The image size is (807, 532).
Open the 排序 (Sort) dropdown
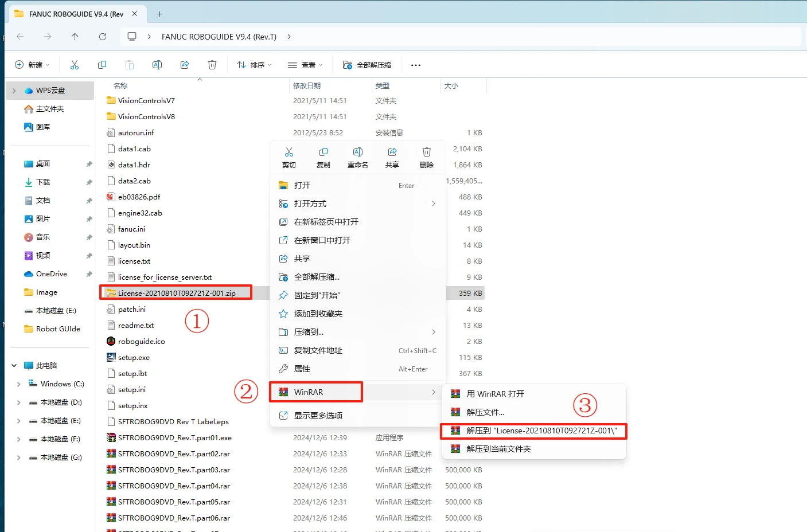click(254, 64)
